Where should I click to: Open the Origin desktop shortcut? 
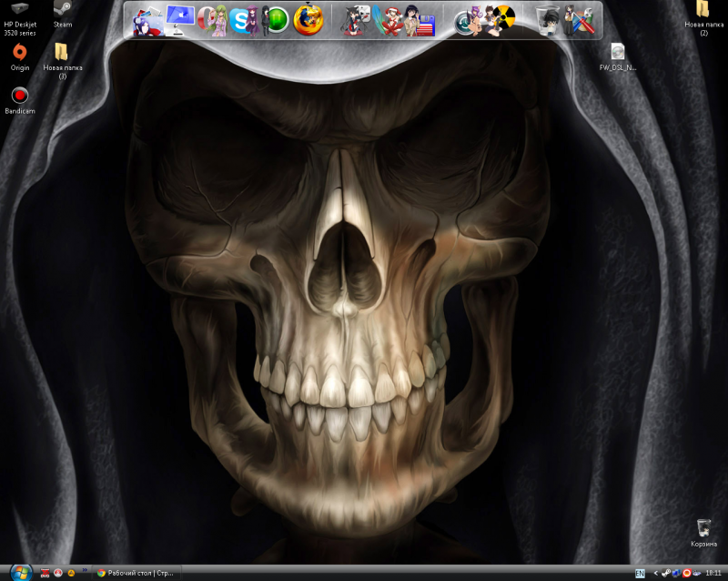[19, 57]
